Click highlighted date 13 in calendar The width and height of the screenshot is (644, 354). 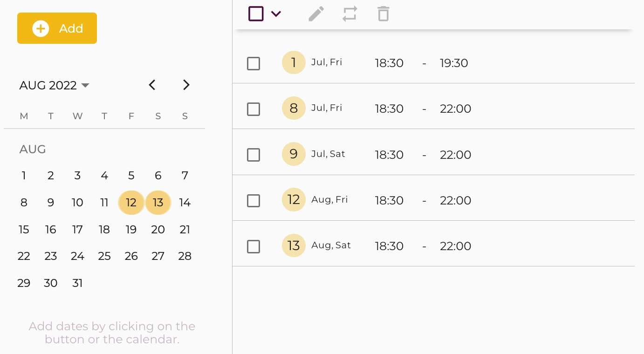click(158, 203)
